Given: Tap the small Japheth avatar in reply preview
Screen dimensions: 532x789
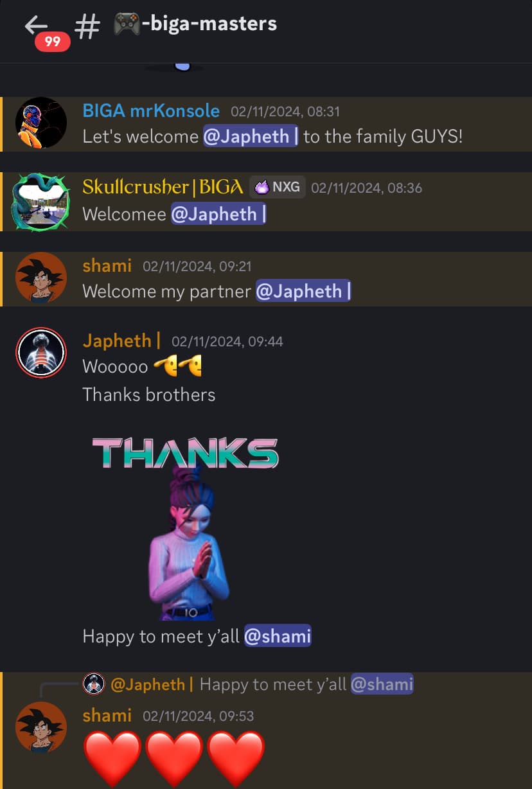Looking at the screenshot, I should (94, 684).
